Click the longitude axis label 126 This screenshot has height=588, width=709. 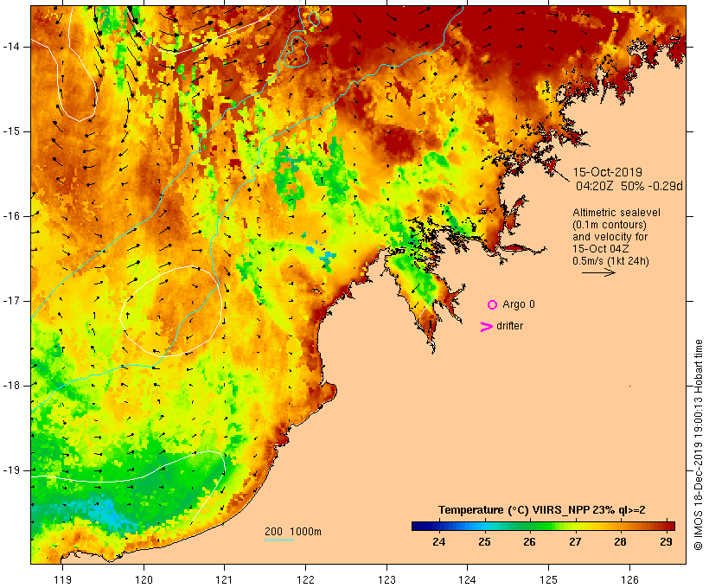[x=629, y=579]
